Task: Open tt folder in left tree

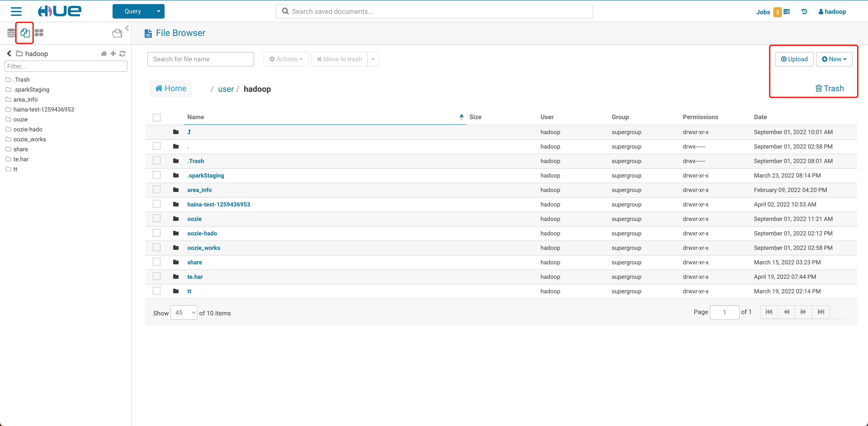Action: [15, 169]
